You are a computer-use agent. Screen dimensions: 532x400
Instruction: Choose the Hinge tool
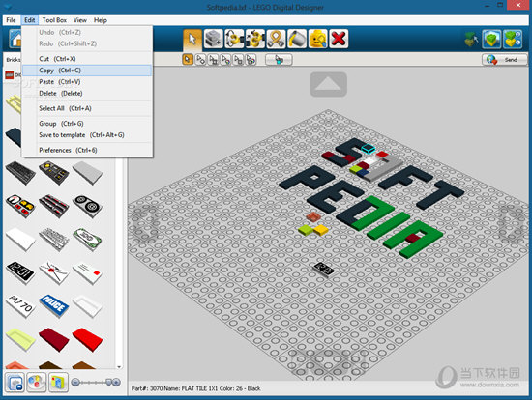234,40
